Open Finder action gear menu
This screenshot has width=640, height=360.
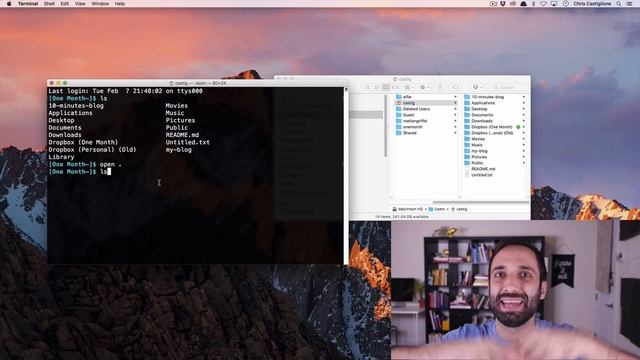point(424,87)
